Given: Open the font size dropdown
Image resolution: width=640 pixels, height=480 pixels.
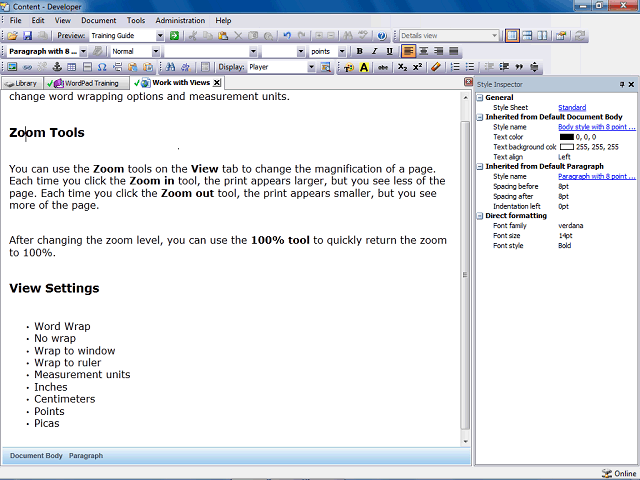Looking at the screenshot, I should pos(301,51).
